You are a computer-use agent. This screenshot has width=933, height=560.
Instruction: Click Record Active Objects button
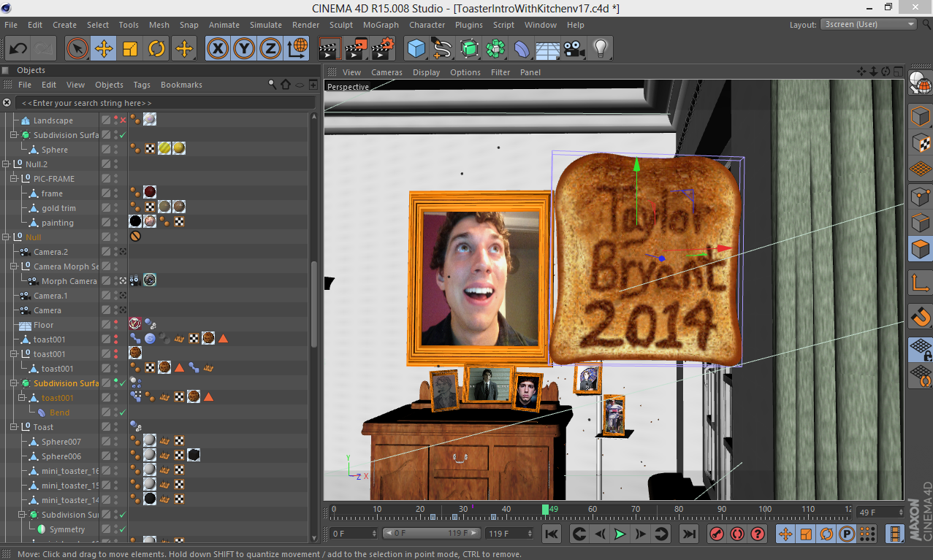click(x=717, y=534)
